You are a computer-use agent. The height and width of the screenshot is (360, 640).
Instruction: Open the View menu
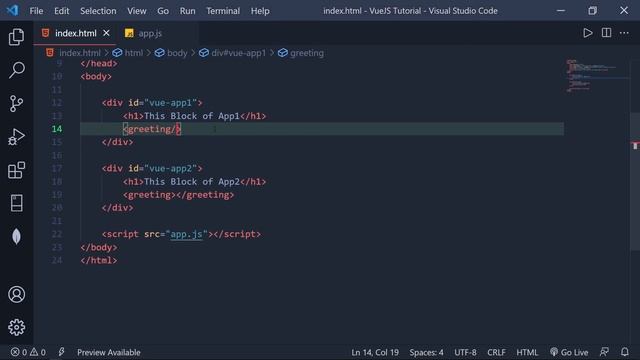[x=136, y=11]
